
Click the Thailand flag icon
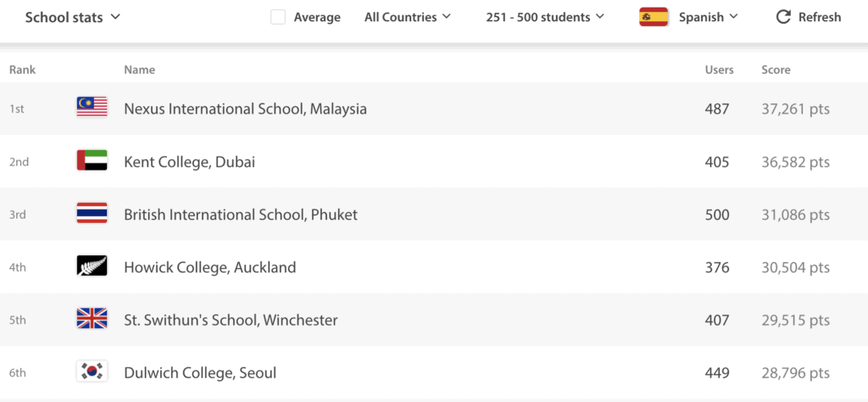click(92, 213)
